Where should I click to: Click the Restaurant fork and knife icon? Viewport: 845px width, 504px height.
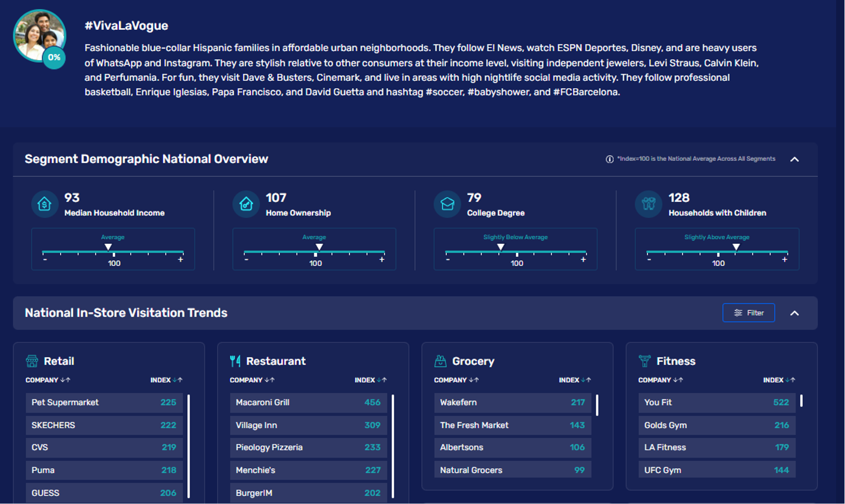[235, 361]
